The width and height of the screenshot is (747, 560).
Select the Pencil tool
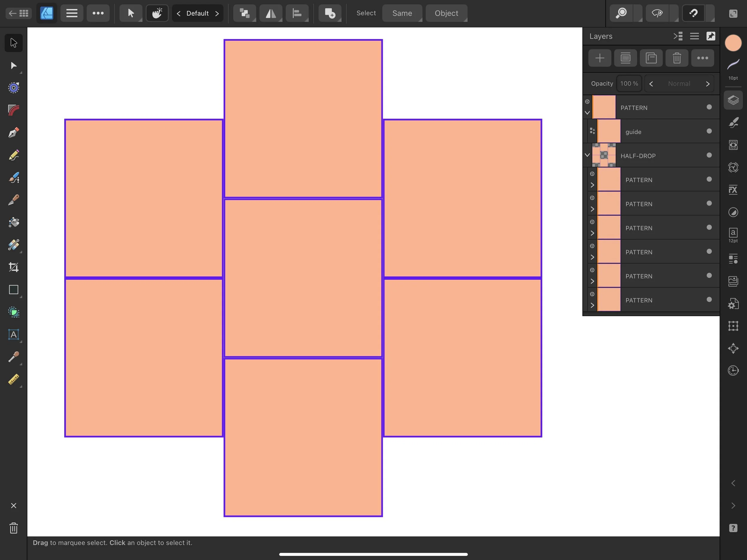13,155
